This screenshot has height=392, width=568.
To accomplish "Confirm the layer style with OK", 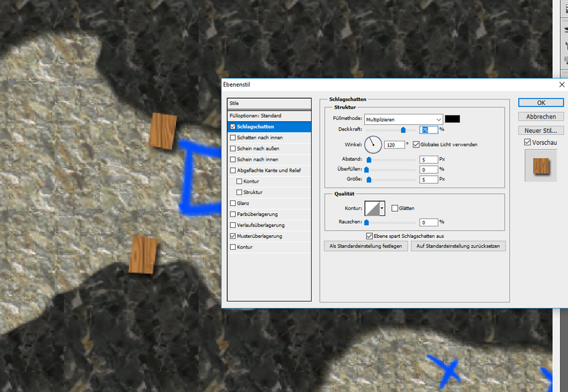I will click(x=541, y=102).
